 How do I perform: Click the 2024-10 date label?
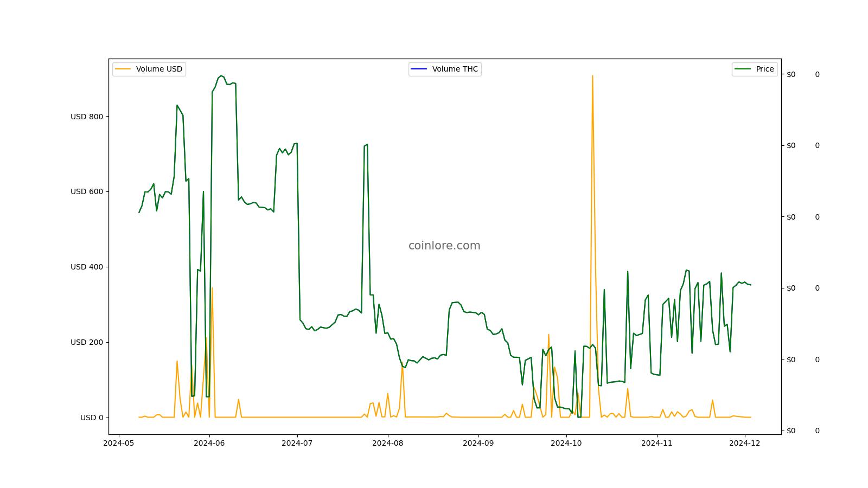(x=566, y=443)
